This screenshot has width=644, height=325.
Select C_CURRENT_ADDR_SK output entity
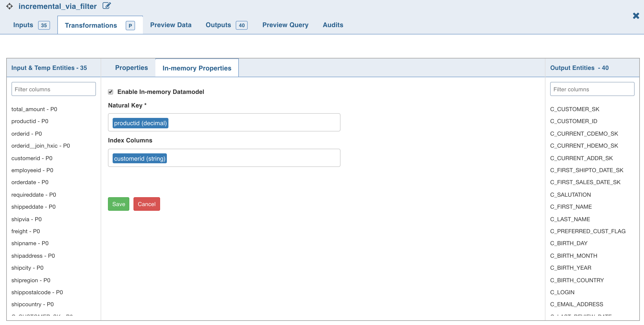[x=581, y=158]
